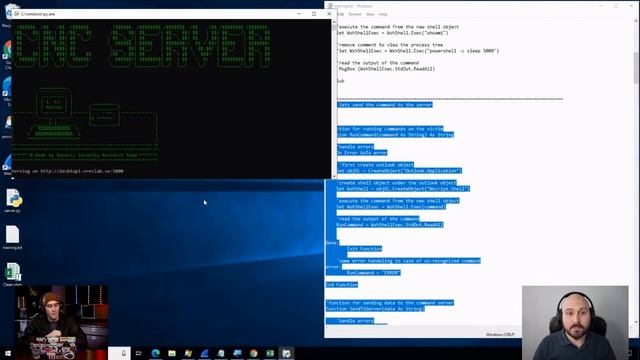Open Google Chrome desktop shortcut
The height and width of the screenshot is (360, 640).
coord(7,53)
